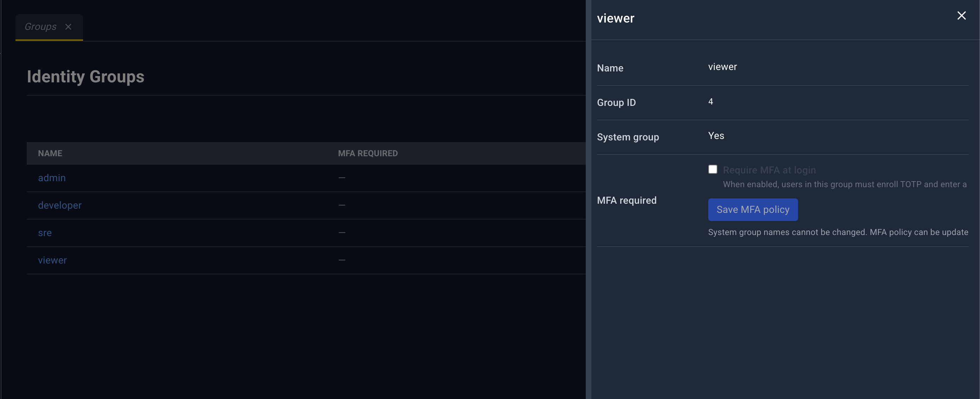This screenshot has height=399, width=980.
Task: Sort by the NAME column header
Action: (x=50, y=153)
